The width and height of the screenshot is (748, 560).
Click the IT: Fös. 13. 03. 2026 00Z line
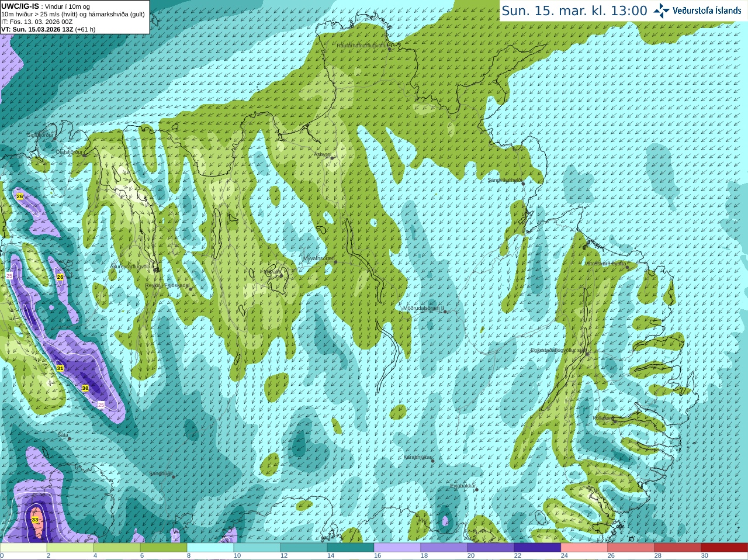click(37, 22)
